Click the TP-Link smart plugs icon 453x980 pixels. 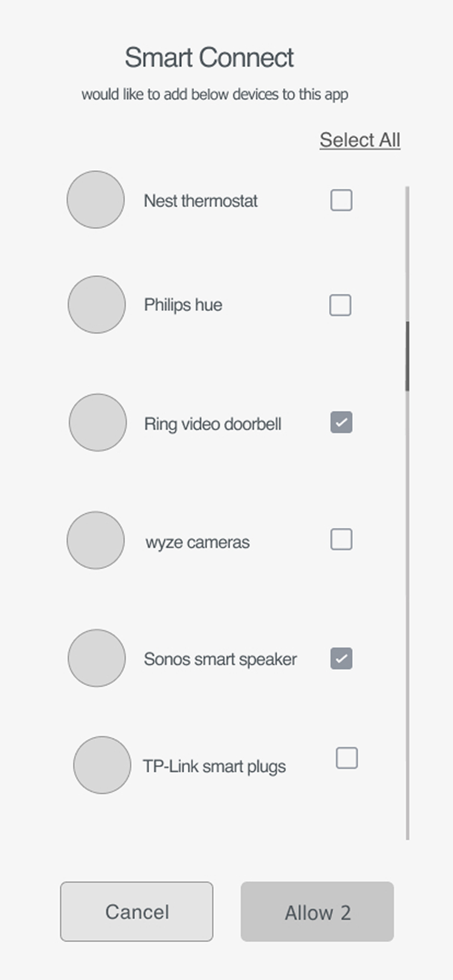[x=102, y=765]
